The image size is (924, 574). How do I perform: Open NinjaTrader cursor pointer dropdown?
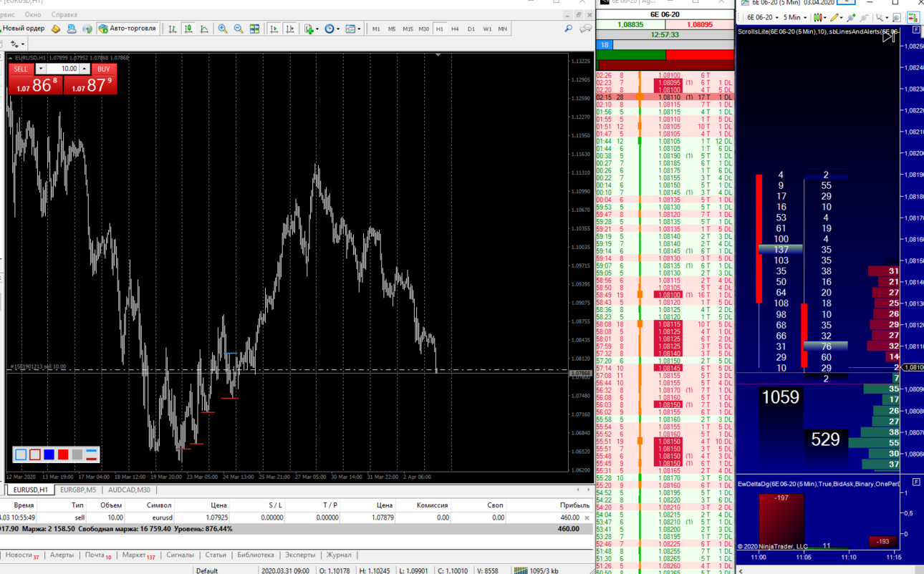pos(882,17)
